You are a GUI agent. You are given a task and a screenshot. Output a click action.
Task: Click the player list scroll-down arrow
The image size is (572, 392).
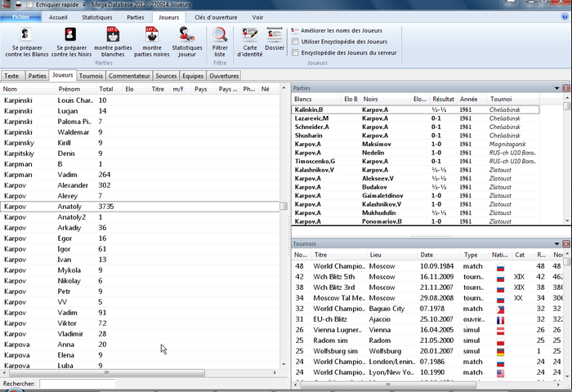(x=284, y=364)
